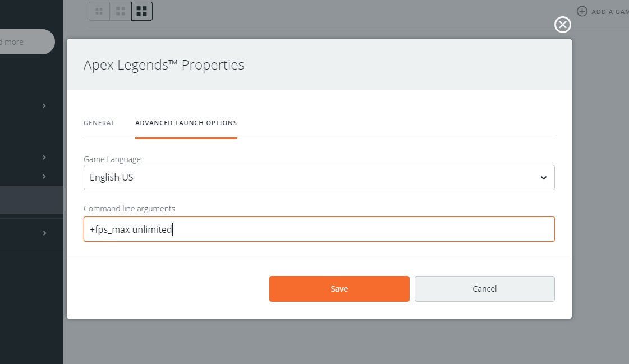Click the top expand arrow in the sidebar

click(x=44, y=105)
